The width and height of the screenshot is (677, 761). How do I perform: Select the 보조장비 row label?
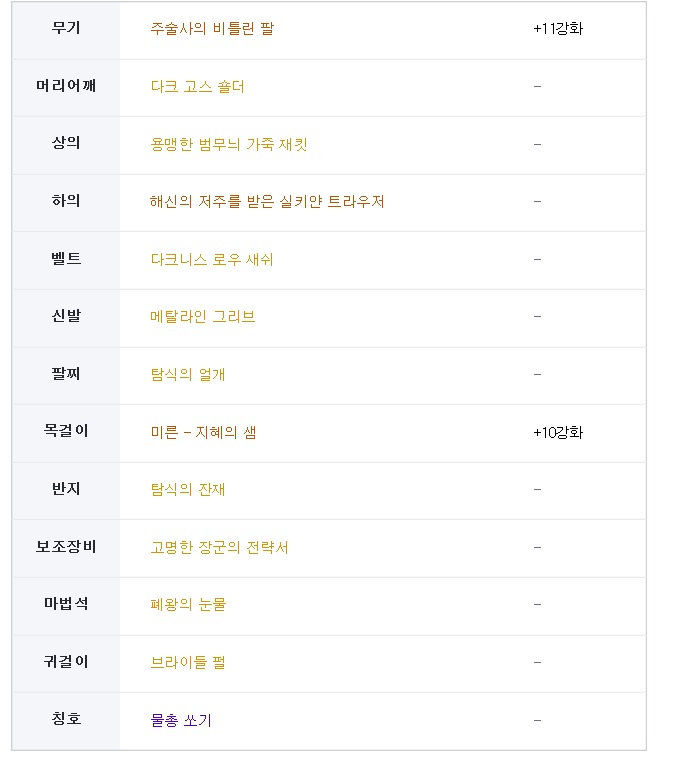[66, 547]
